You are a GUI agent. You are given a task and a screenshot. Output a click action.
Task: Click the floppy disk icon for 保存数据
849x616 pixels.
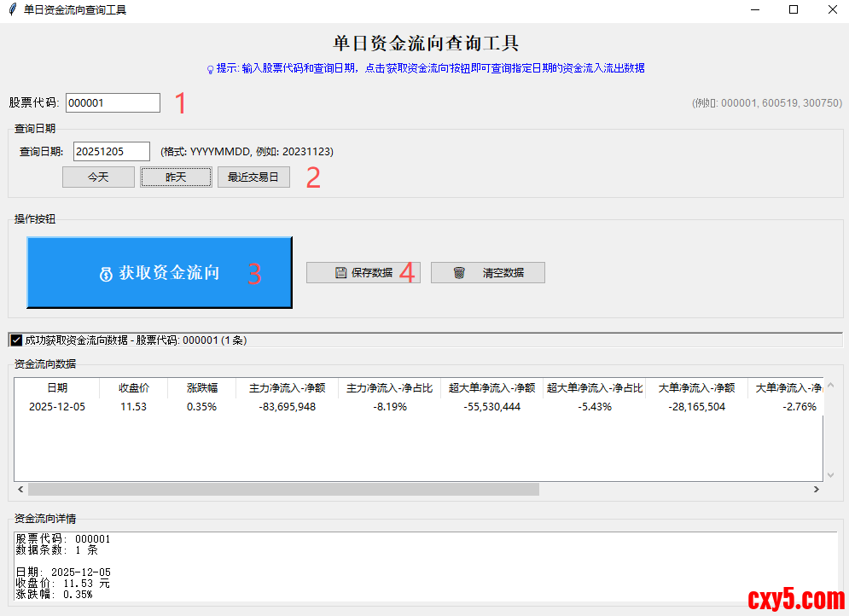(340, 273)
